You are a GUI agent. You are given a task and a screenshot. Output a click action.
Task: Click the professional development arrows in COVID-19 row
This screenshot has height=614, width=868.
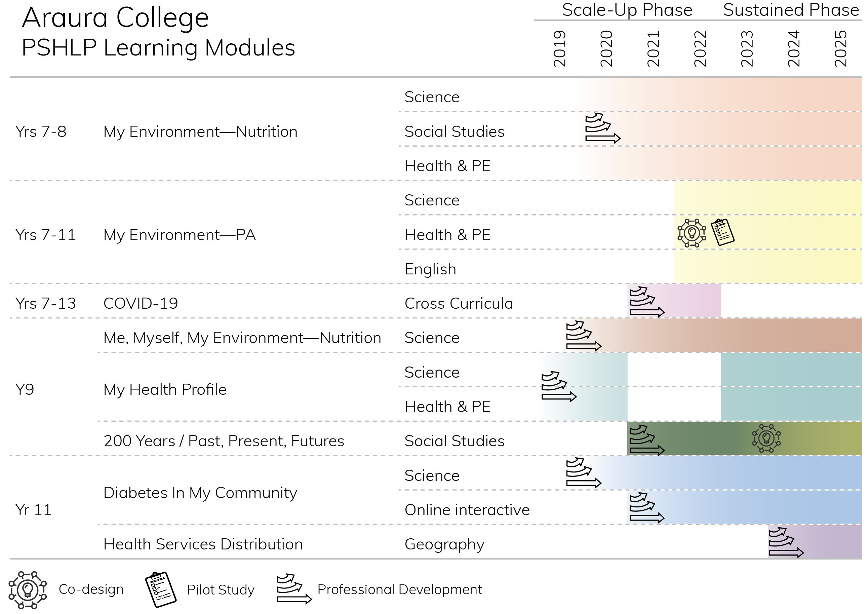[x=647, y=302]
